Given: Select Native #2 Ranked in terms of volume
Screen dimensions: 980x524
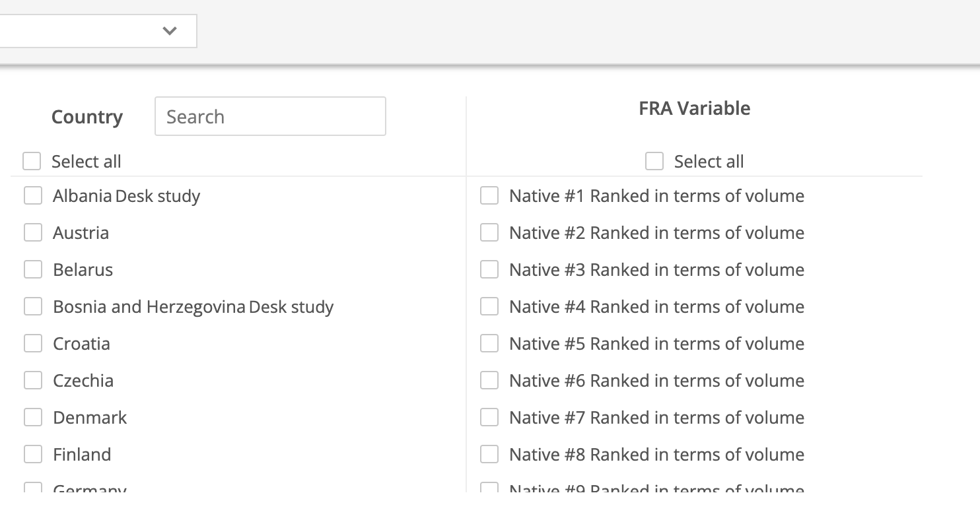Looking at the screenshot, I should (x=489, y=232).
